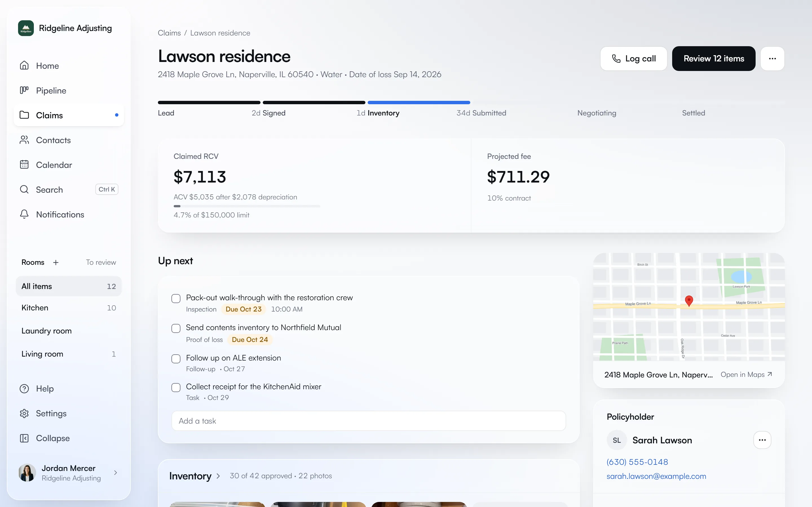
Task: Tick Follow up on ALE extension
Action: (x=176, y=359)
